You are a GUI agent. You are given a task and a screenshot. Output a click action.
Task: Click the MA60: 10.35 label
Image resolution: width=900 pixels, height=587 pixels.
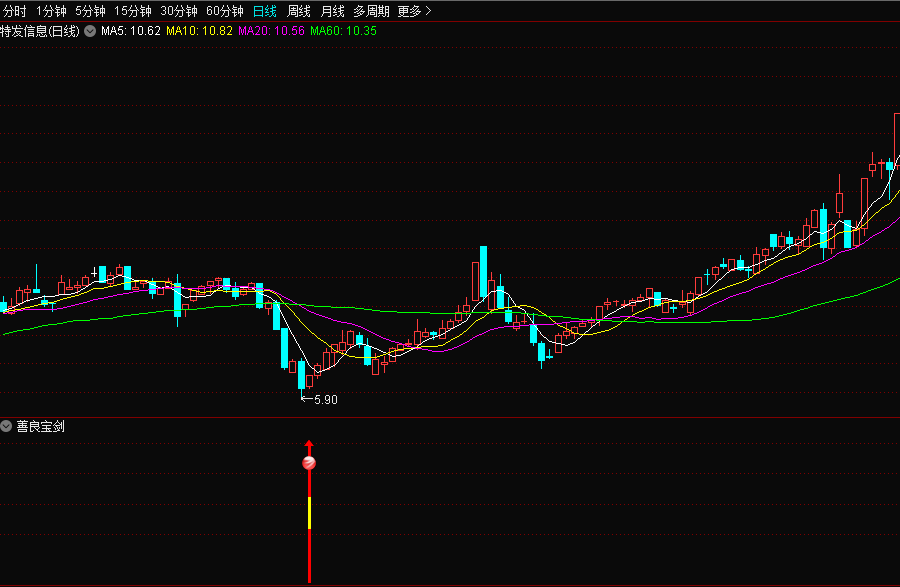pos(343,31)
